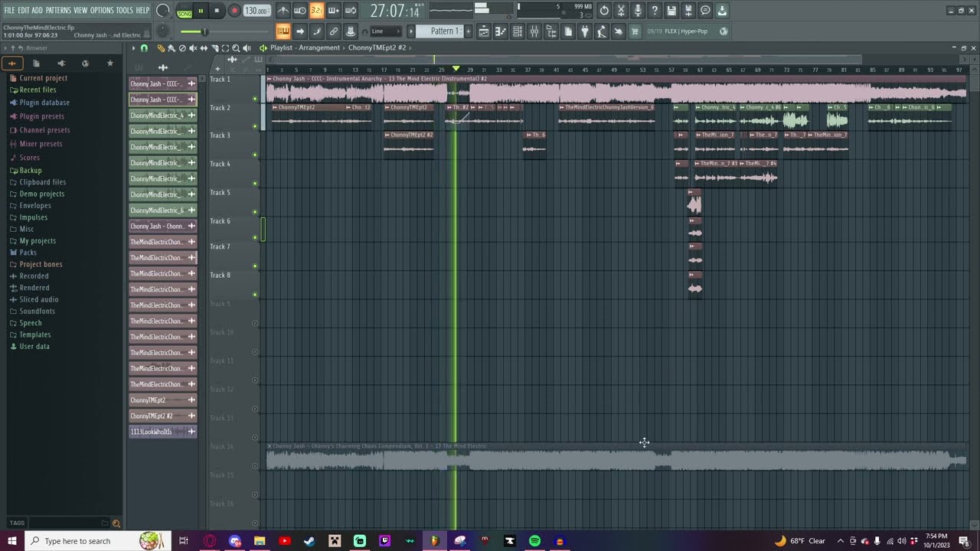Open the project info speech bubble icon
The image size is (980, 551).
coord(705,11)
